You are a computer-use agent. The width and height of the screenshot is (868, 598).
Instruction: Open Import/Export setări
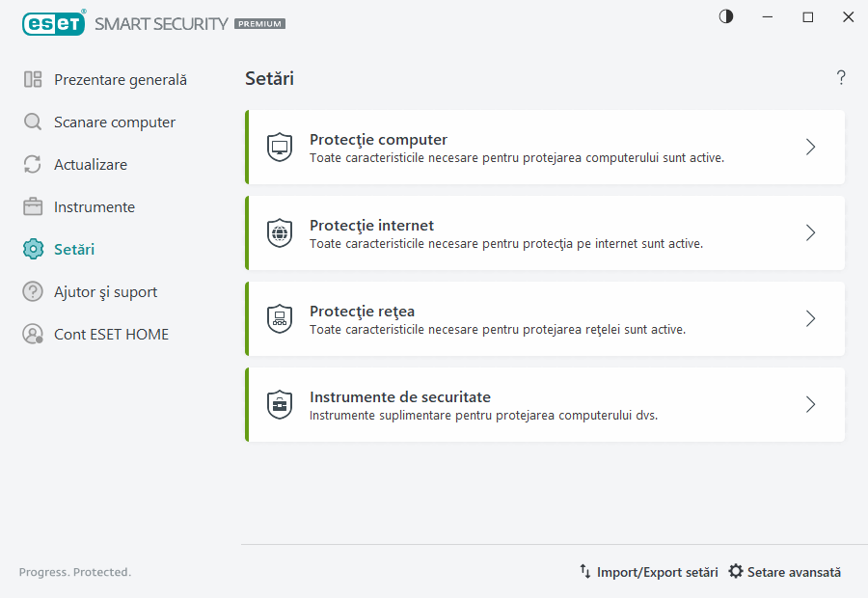[x=648, y=571]
